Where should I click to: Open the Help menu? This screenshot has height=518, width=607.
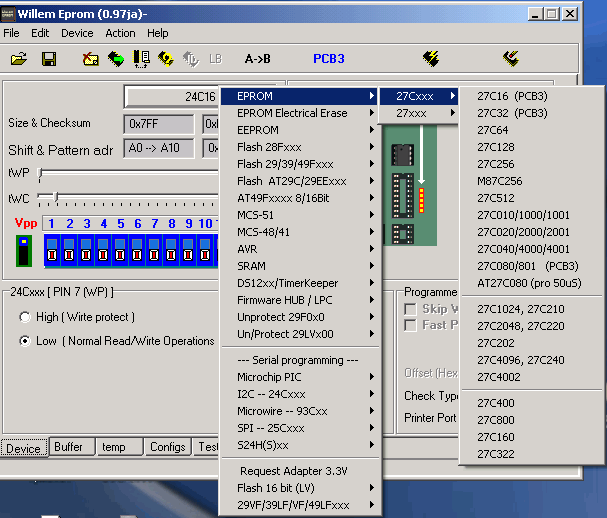(158, 33)
